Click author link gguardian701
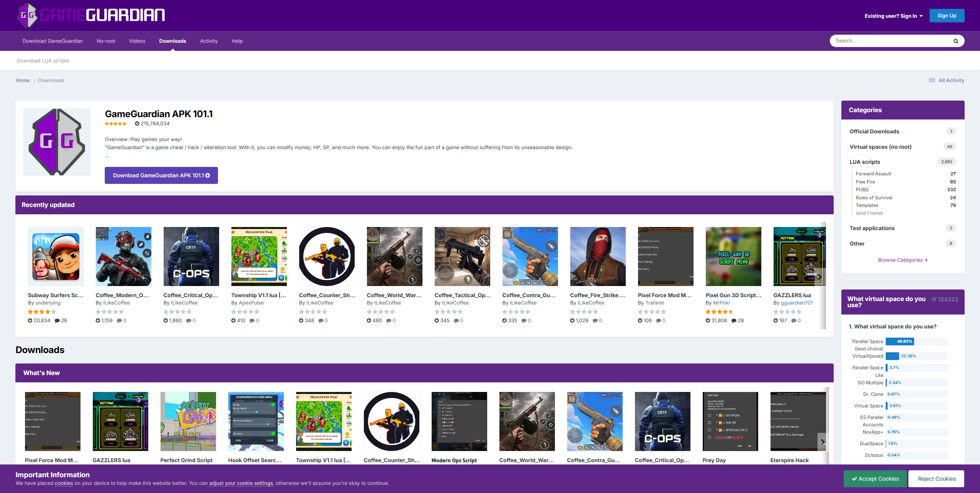 pos(797,303)
